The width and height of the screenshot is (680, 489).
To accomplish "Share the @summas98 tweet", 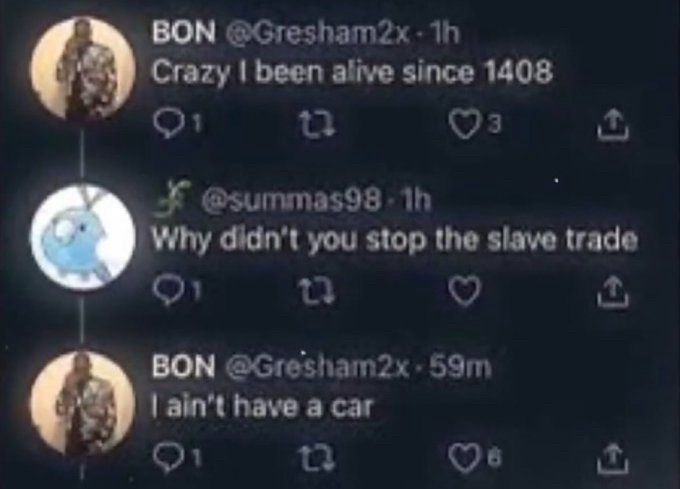I will pos(613,292).
